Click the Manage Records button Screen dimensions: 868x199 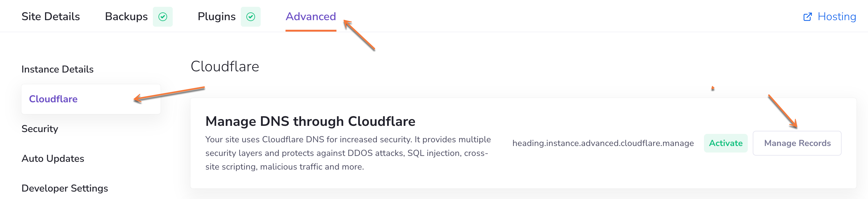click(x=797, y=143)
